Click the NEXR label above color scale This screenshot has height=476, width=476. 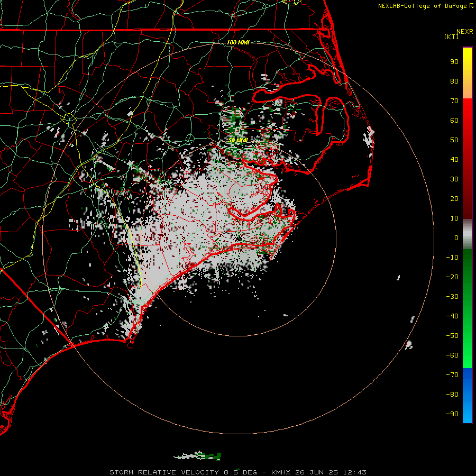465,32
